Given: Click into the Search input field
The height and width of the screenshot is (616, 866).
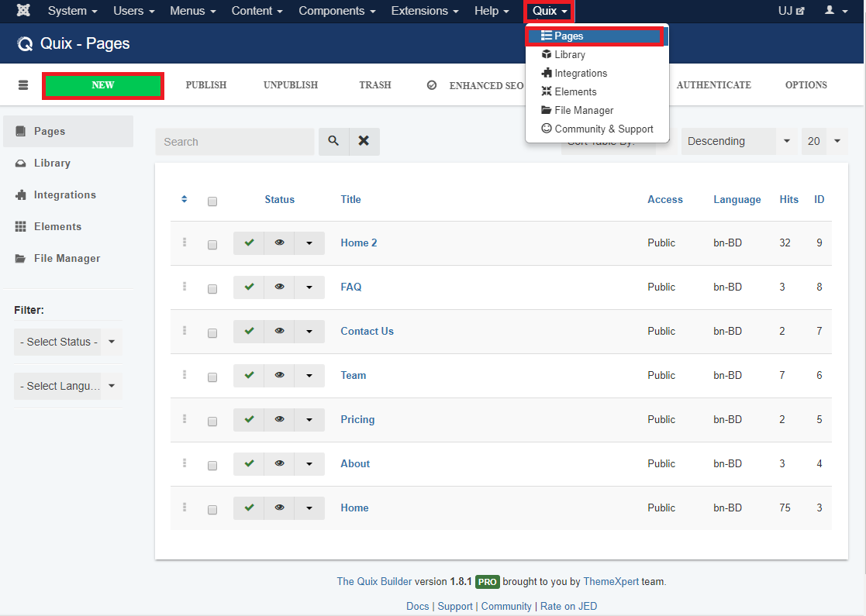Looking at the screenshot, I should 235,142.
